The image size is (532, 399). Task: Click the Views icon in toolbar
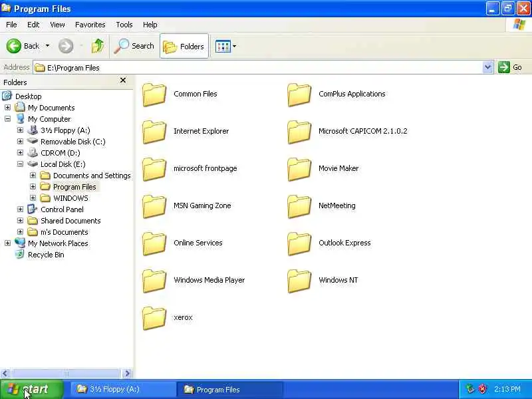[x=223, y=46]
